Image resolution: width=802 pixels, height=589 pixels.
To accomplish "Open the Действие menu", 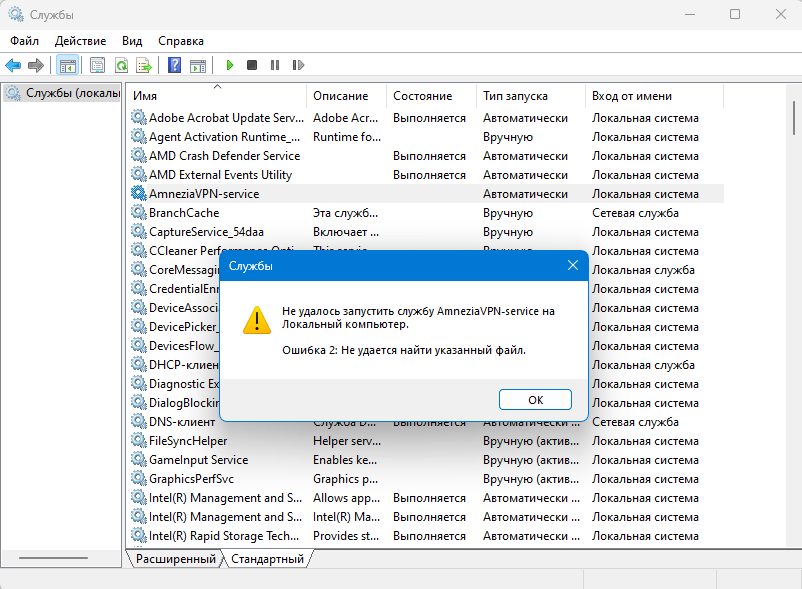I will pyautogui.click(x=81, y=41).
